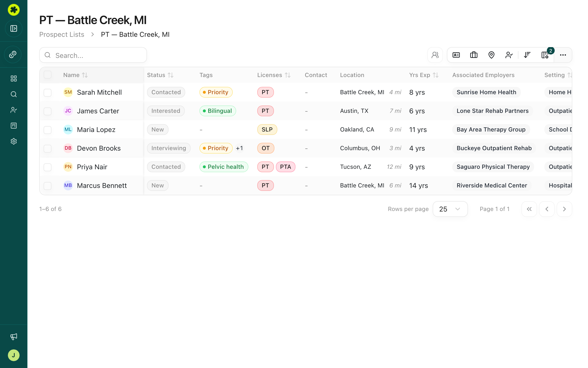This screenshot has width=588, height=368.
Task: Click the person-check toolbar icon
Action: click(x=509, y=55)
